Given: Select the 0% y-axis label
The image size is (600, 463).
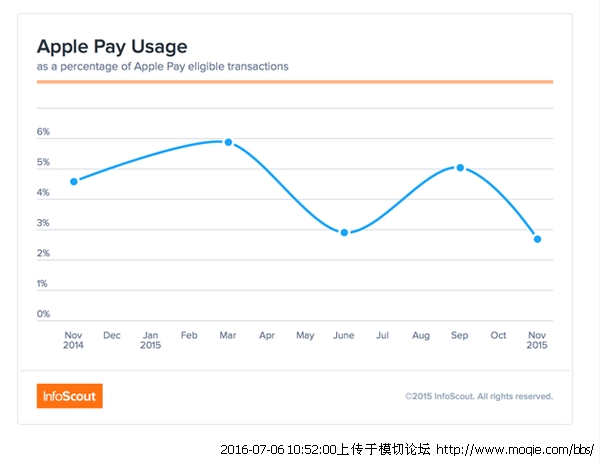Looking at the screenshot, I should point(43,314).
